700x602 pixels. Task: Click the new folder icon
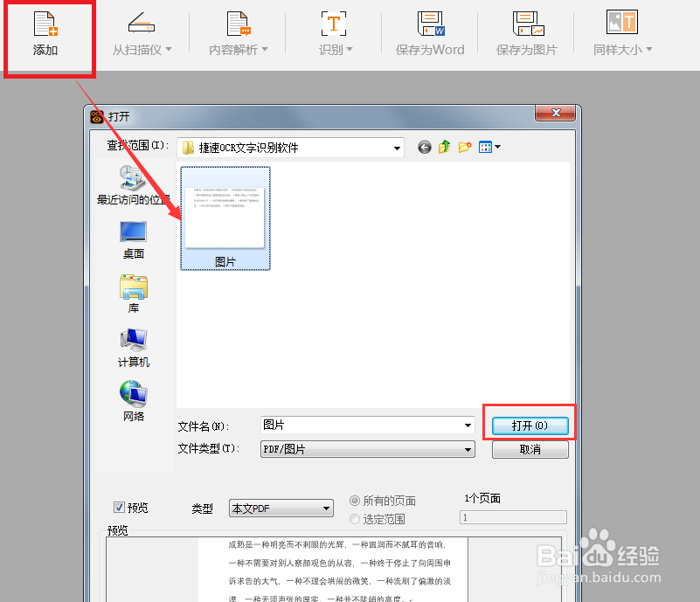pyautogui.click(x=465, y=146)
